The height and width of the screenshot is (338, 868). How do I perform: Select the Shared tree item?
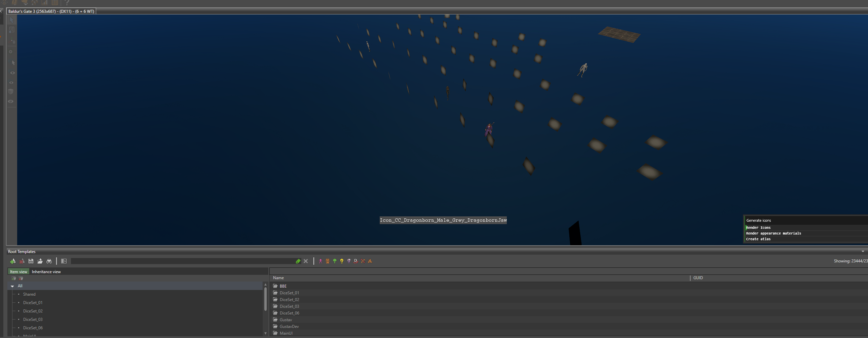click(29, 294)
